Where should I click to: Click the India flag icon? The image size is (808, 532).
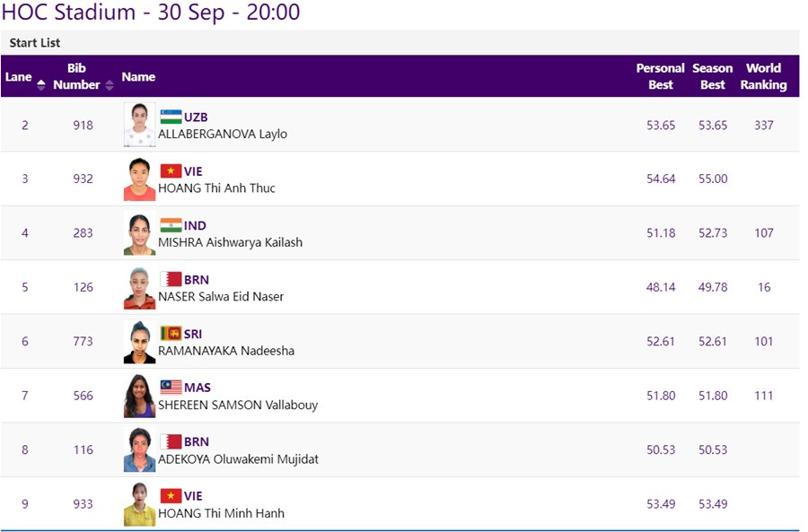(x=171, y=225)
